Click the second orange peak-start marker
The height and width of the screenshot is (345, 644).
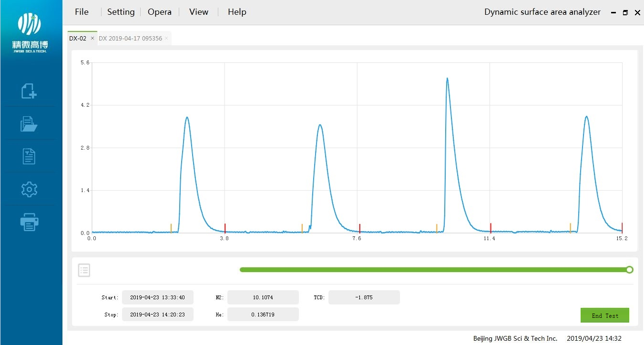click(302, 228)
